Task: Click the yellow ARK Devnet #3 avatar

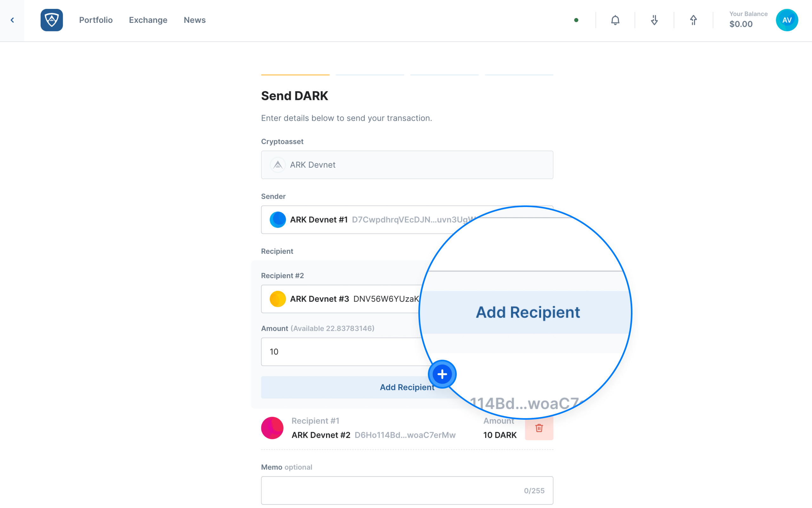Action: 278,299
